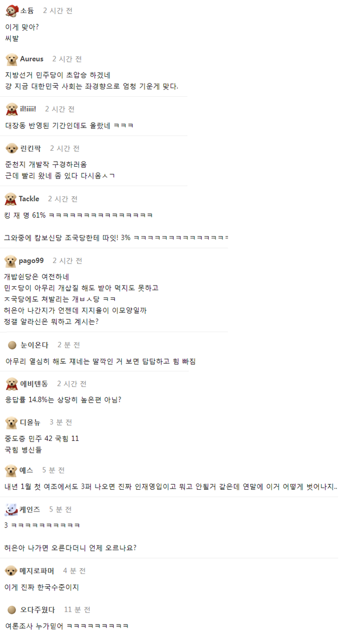The width and height of the screenshot is (364, 636).
Task: Click the pago99 username
Action: pyautogui.click(x=31, y=261)
